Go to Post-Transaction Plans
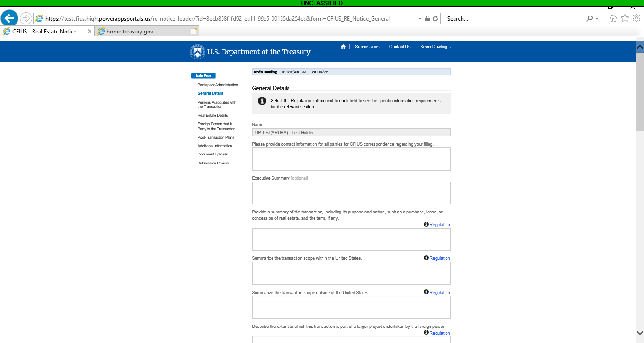The width and height of the screenshot is (644, 343). (x=216, y=138)
